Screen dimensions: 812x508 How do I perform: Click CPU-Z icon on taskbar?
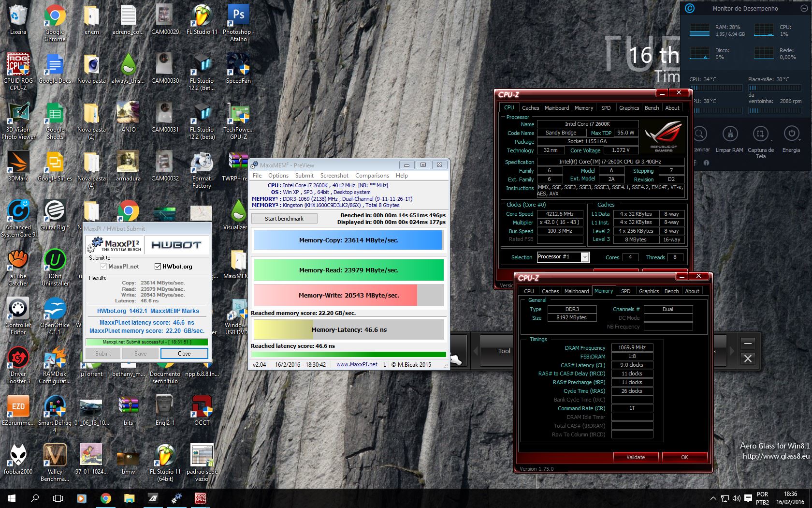pyautogui.click(x=200, y=498)
